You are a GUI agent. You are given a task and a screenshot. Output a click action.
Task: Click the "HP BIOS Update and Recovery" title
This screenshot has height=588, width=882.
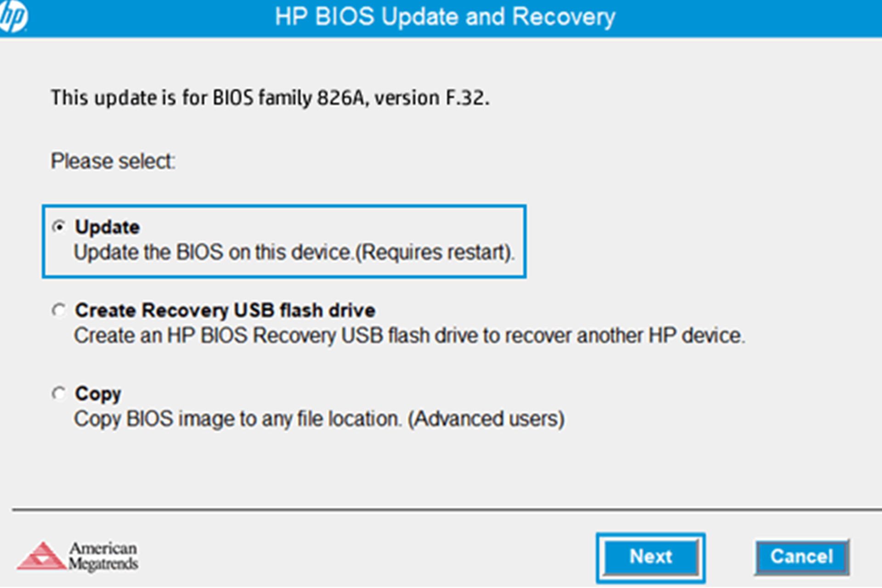click(x=445, y=17)
